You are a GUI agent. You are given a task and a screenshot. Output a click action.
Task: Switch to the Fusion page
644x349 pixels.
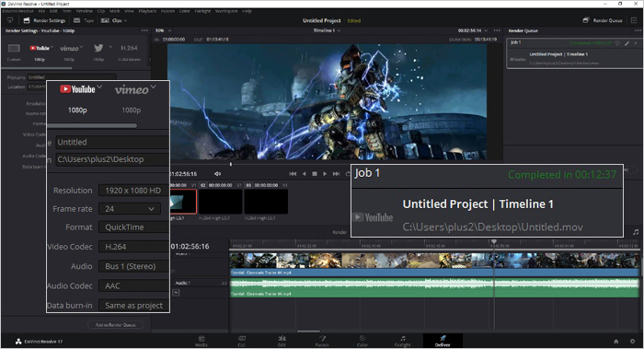coord(322,341)
